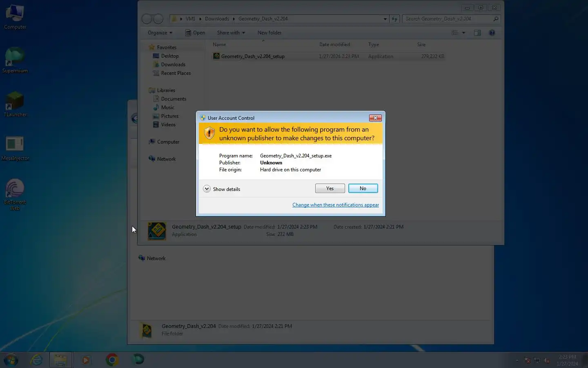Click Open in Explorer toolbar
The image size is (588, 368).
tap(195, 33)
